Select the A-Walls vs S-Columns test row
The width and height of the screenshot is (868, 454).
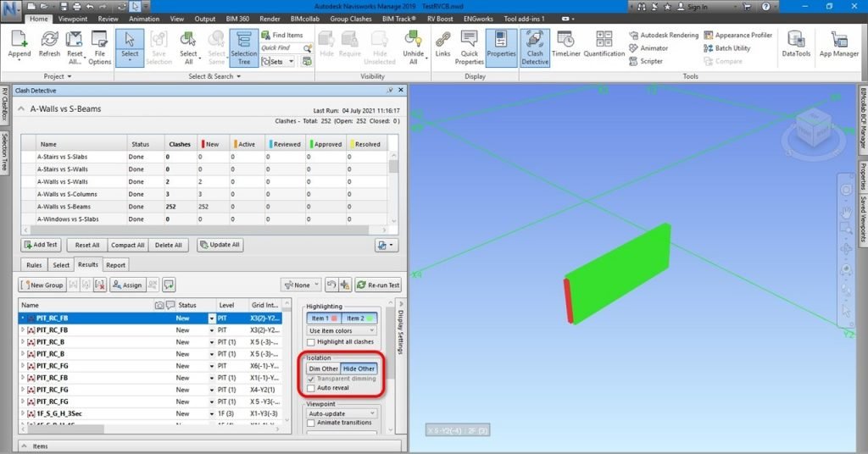tap(205, 194)
